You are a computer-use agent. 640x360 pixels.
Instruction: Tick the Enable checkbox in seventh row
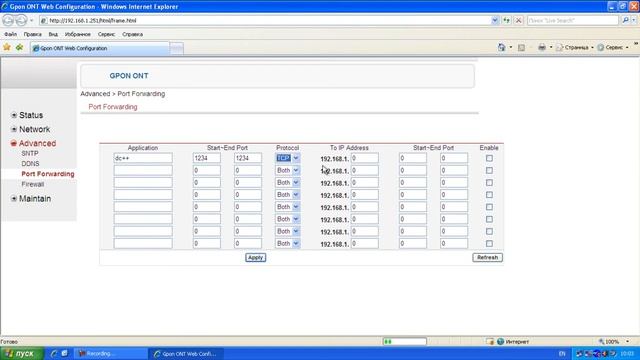click(x=489, y=231)
